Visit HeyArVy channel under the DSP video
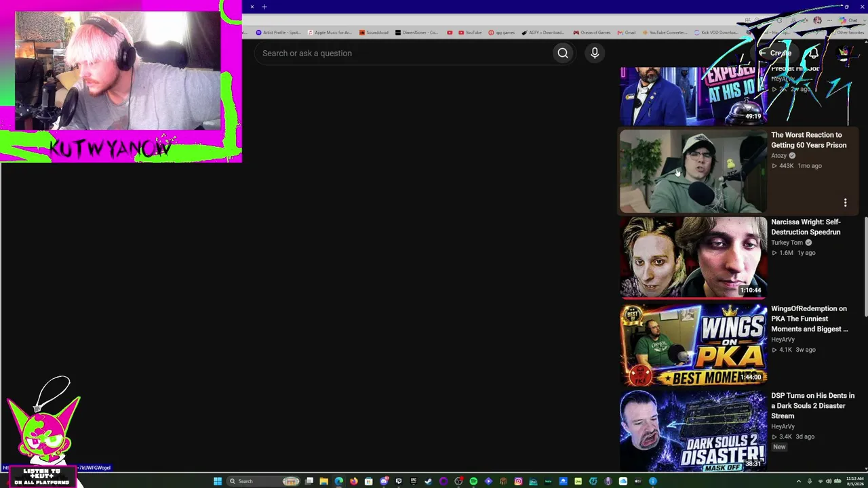Image resolution: width=868 pixels, height=488 pixels. 783,426
